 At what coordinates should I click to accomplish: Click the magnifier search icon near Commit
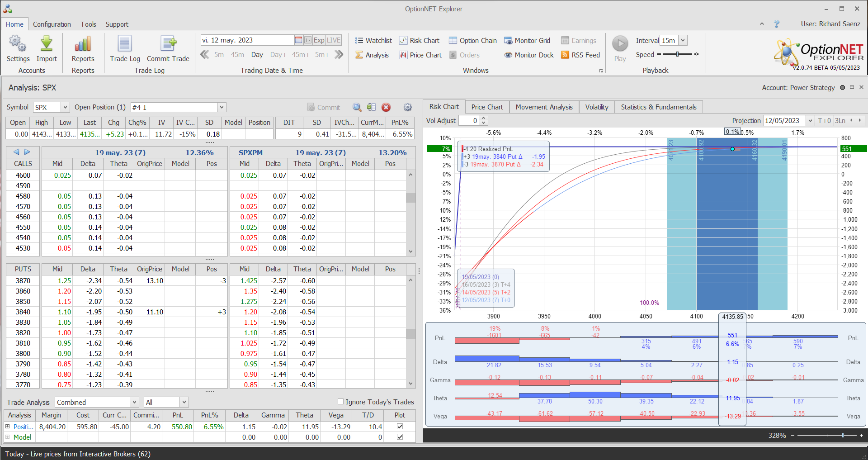click(x=357, y=107)
